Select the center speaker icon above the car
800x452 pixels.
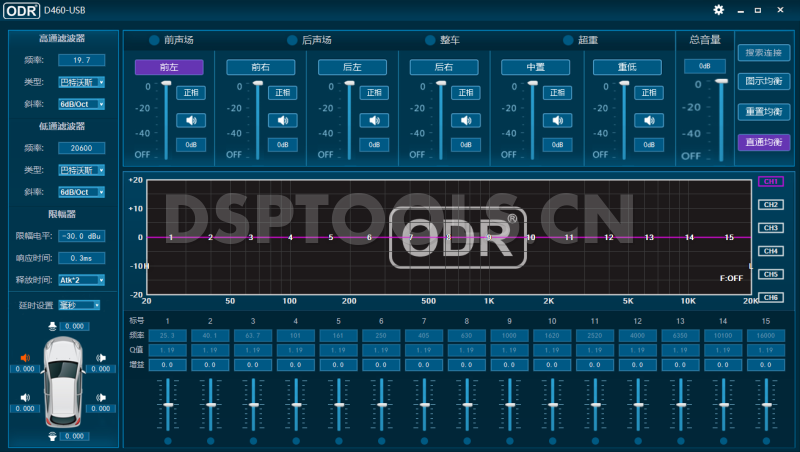click(x=52, y=326)
